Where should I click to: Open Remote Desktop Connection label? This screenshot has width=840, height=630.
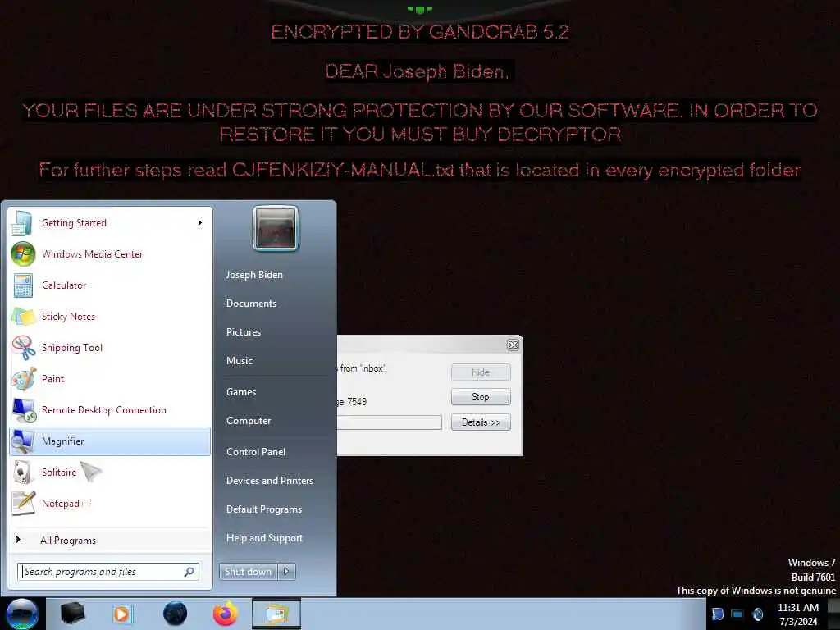click(104, 410)
